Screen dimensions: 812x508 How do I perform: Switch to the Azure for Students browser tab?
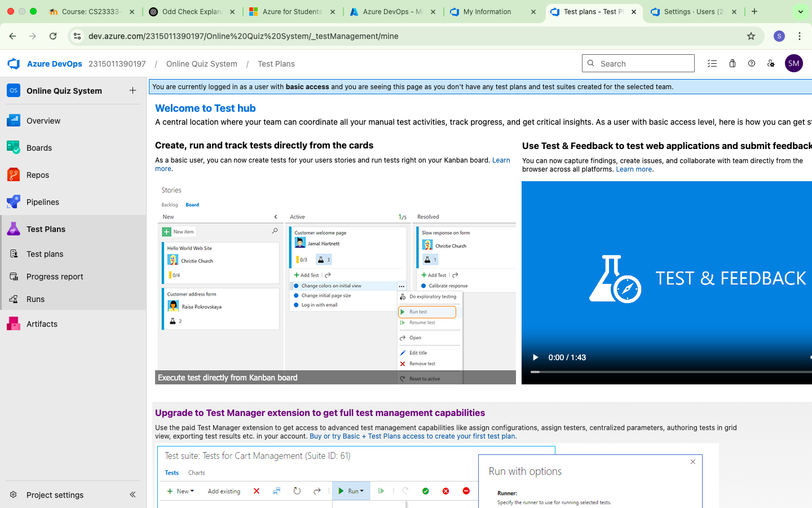tap(292, 11)
